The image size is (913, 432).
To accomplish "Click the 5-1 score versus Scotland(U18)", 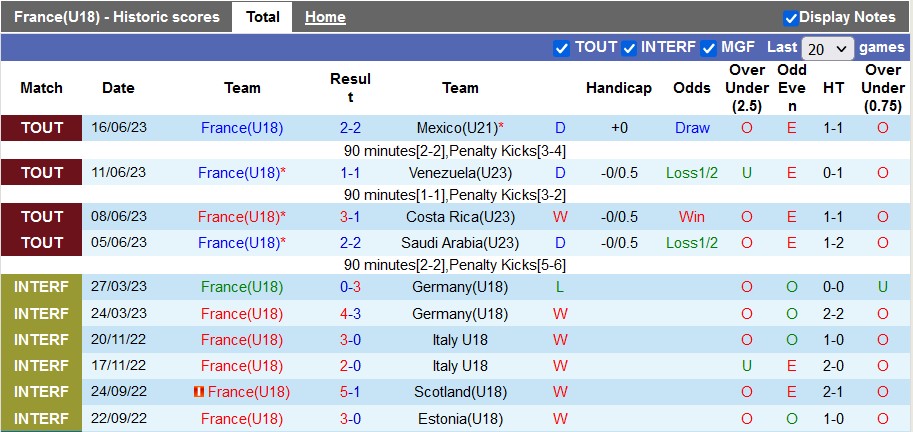I will pos(350,392).
